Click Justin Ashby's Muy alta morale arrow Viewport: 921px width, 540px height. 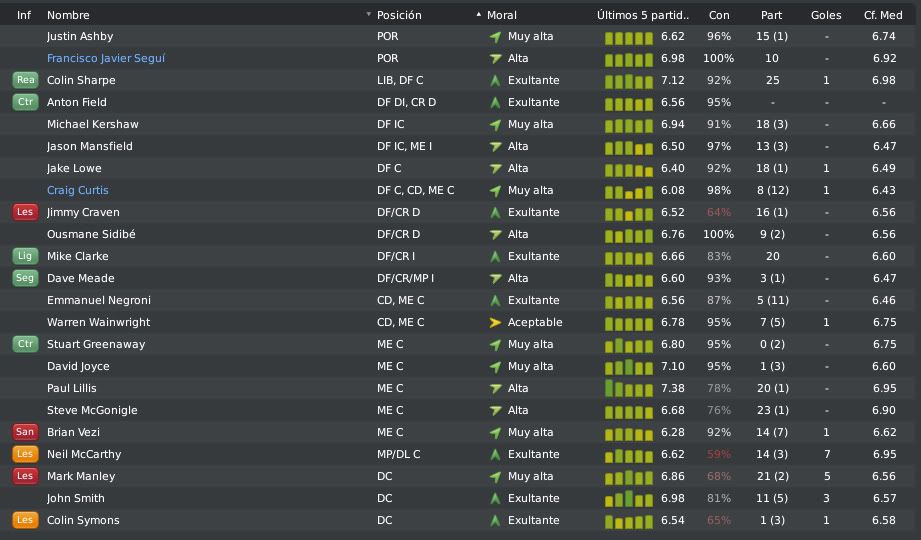click(495, 36)
